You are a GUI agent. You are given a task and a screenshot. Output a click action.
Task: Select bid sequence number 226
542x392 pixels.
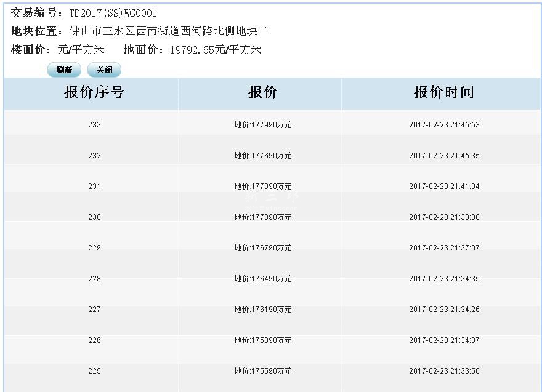coord(94,340)
